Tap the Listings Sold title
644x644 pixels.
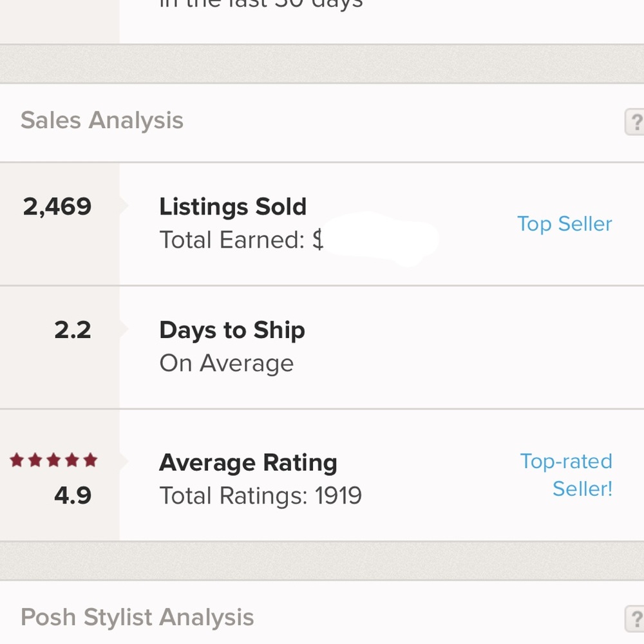[232, 207]
